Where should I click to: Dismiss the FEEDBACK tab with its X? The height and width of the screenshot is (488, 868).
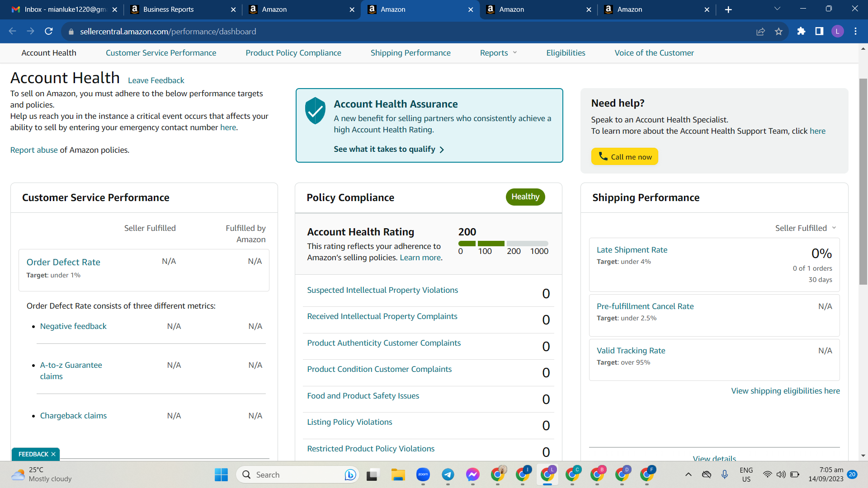tap(53, 454)
